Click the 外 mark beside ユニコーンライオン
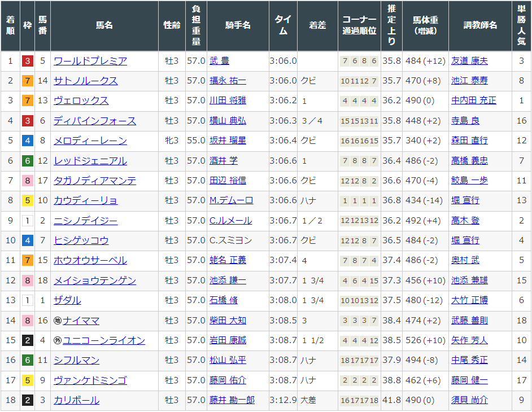Viewport: 532px width, 412px height. 58,340
